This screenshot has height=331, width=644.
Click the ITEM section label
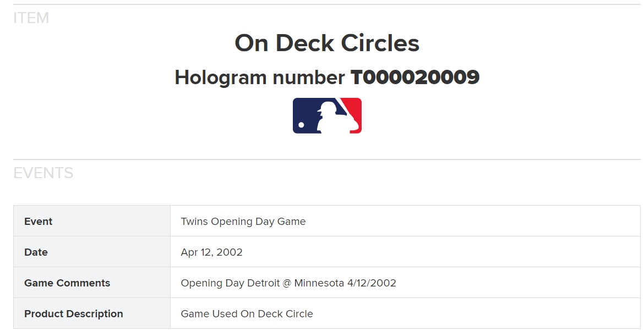click(31, 18)
